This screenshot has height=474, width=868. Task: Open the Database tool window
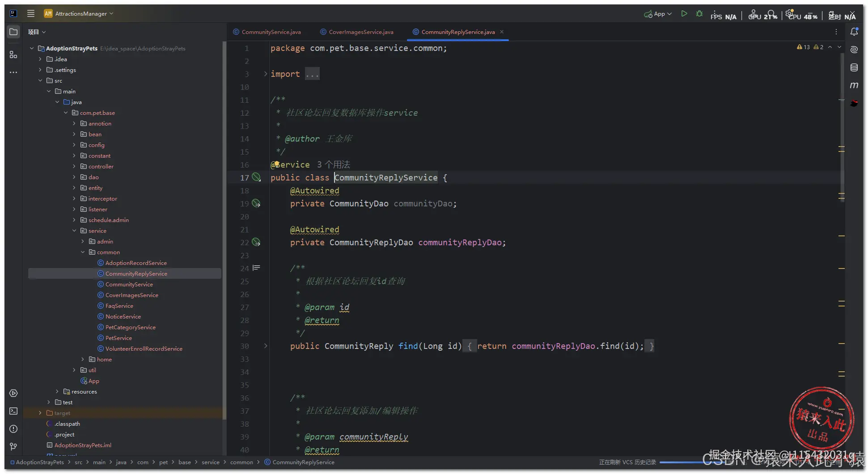click(x=854, y=67)
